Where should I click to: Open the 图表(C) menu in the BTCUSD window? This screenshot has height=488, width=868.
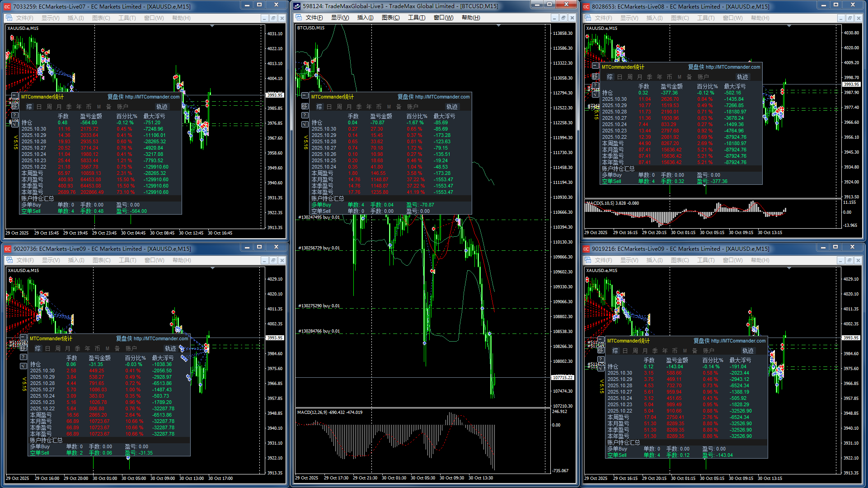coord(390,18)
